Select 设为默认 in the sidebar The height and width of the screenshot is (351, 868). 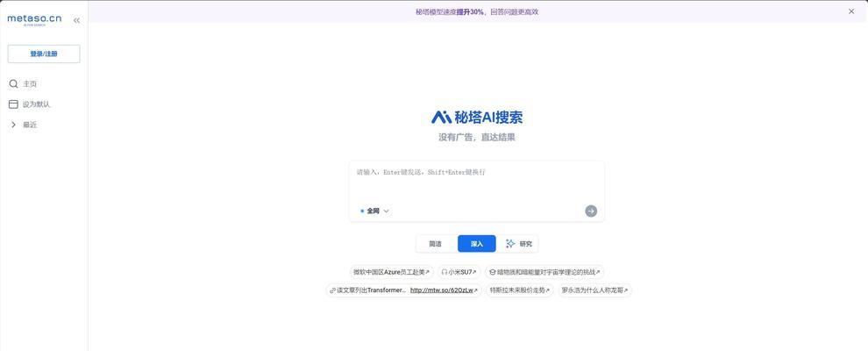click(x=37, y=104)
